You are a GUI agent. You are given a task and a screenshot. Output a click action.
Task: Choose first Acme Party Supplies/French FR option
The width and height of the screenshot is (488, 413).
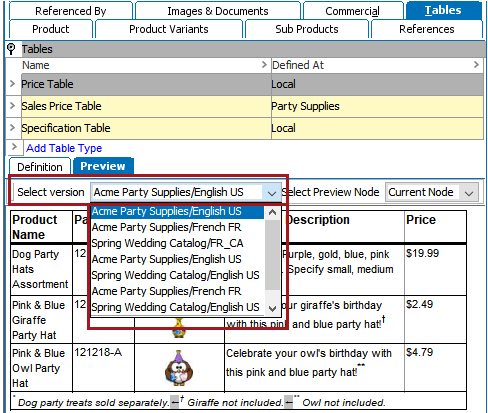point(177,227)
